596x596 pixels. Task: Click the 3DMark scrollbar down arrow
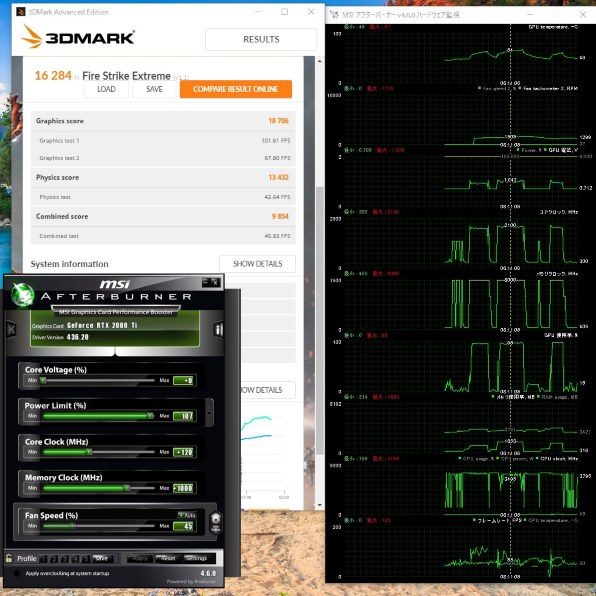320,505
